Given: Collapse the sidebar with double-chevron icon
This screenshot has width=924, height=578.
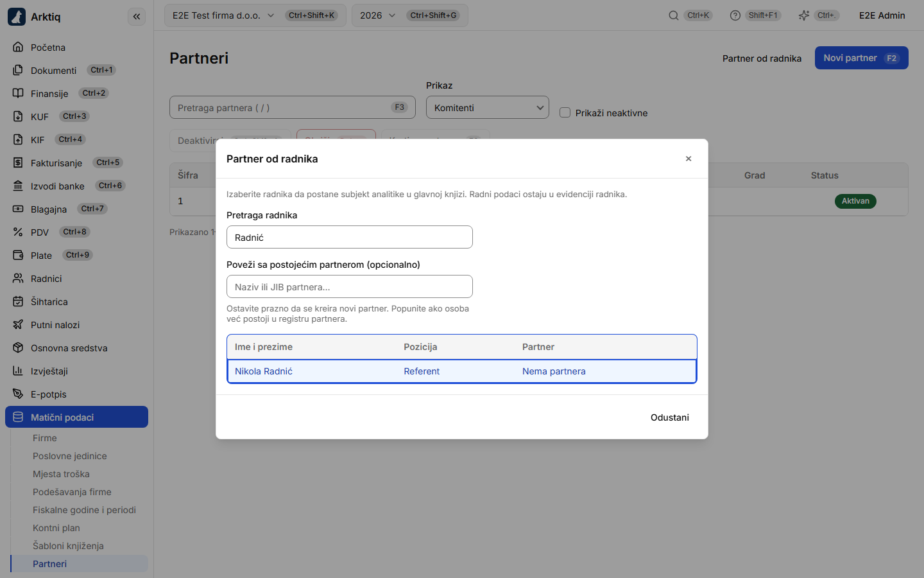Looking at the screenshot, I should tap(137, 17).
